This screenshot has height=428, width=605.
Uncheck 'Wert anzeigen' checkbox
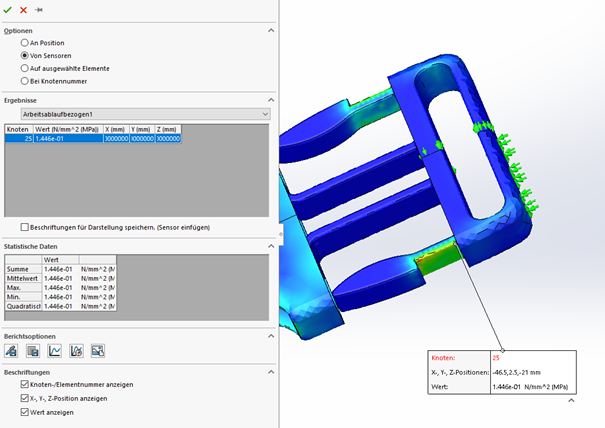point(25,412)
